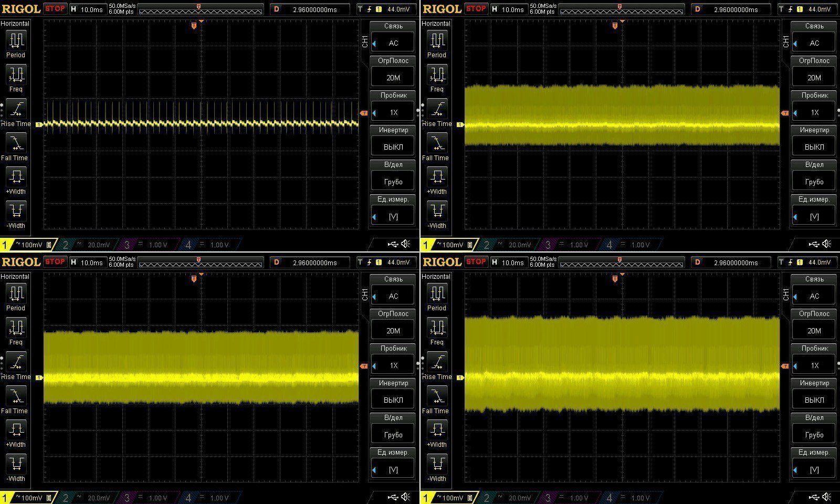
Task: Toggle Инвертир ВЫКЛ setting in top-left panel
Action: pyautogui.click(x=393, y=147)
